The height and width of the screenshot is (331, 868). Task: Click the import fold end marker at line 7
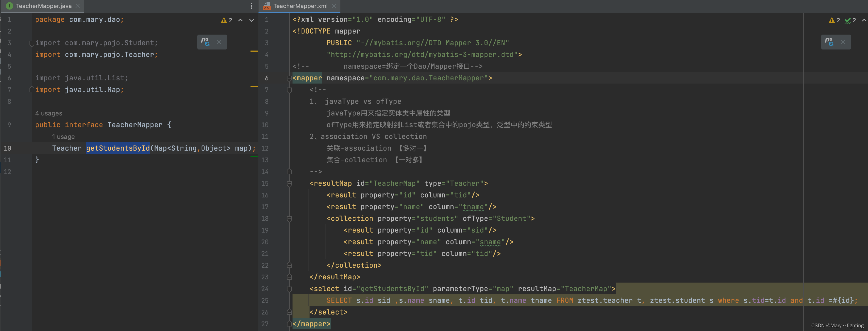point(32,90)
